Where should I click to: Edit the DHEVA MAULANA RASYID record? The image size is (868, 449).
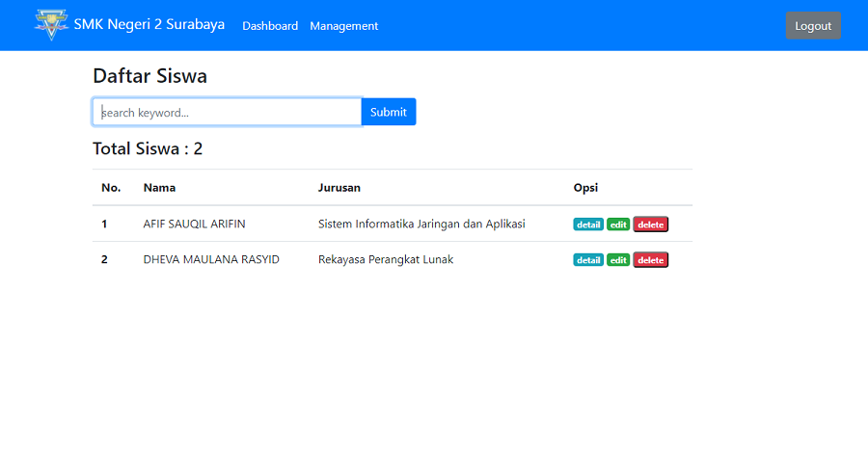point(618,260)
